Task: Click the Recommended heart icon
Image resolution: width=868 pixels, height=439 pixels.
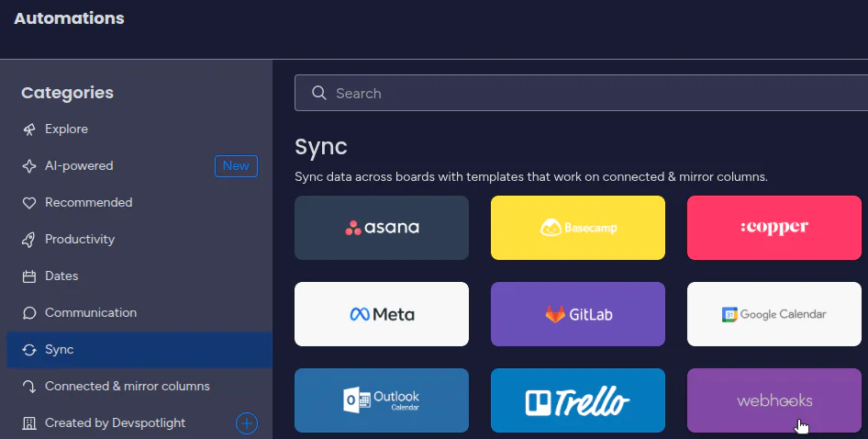Action: coord(28,203)
